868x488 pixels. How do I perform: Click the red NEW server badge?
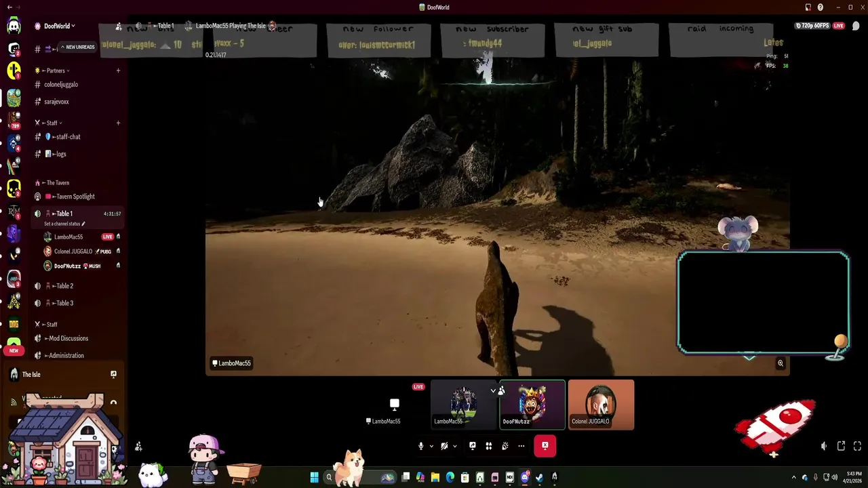[x=14, y=351]
